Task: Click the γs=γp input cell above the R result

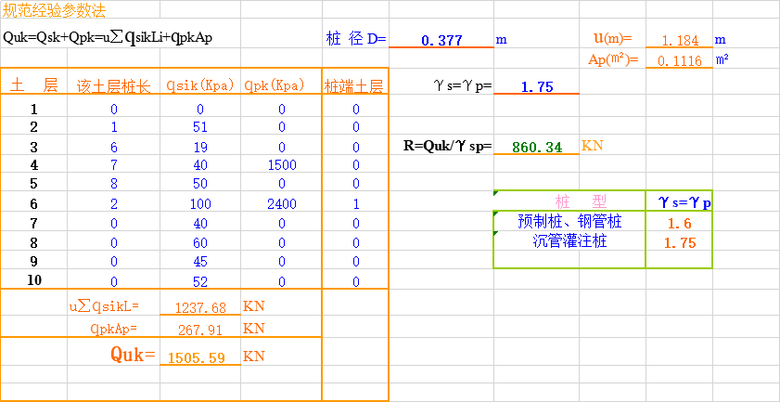Action: [x=537, y=87]
